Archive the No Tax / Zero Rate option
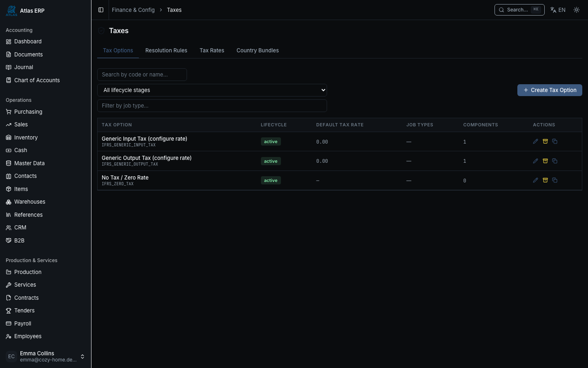Viewport: 588px width, 368px height. 545,180
